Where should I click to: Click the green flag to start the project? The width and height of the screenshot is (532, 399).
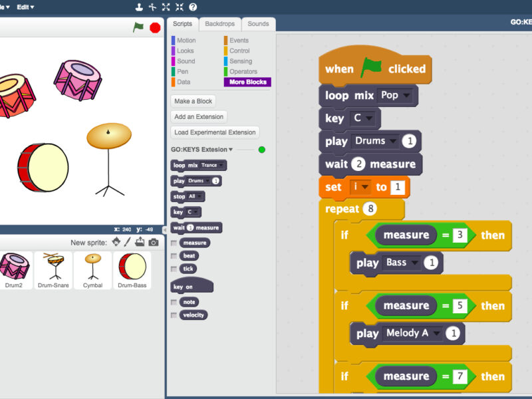pyautogui.click(x=138, y=27)
